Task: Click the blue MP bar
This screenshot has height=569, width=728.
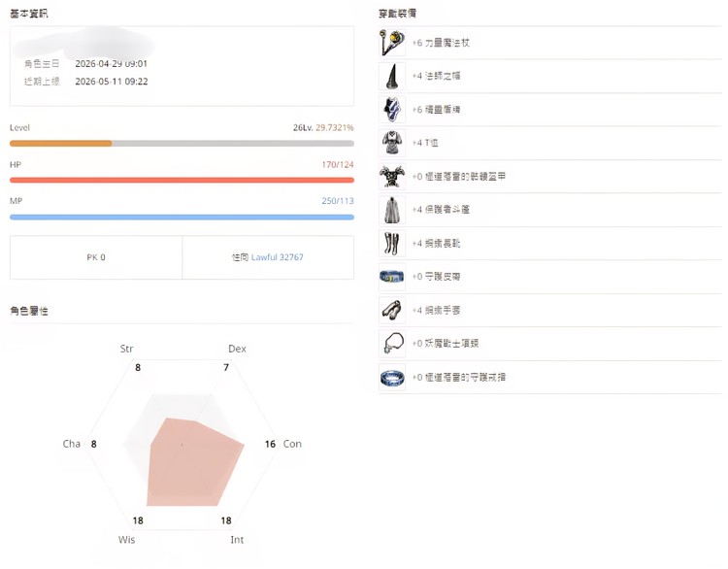Action: 182,217
